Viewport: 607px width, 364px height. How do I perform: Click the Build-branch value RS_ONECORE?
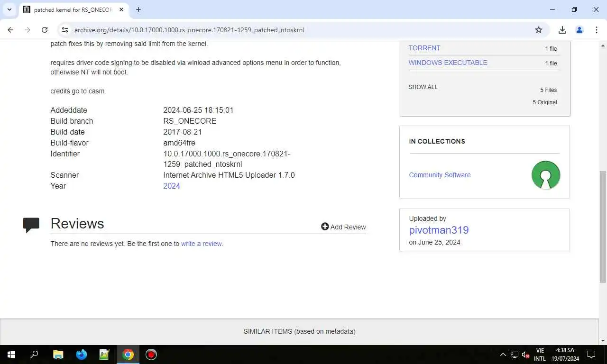click(190, 121)
